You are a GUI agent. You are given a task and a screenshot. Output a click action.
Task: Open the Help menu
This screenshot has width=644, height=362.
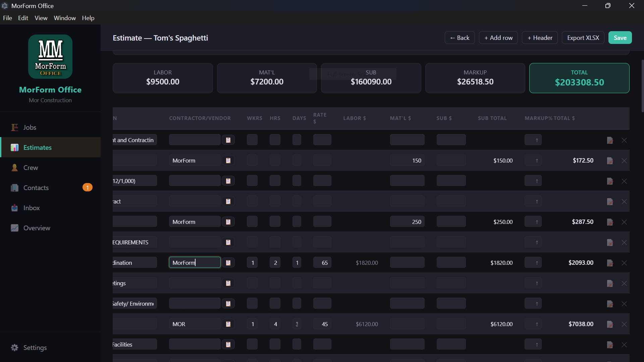point(88,18)
